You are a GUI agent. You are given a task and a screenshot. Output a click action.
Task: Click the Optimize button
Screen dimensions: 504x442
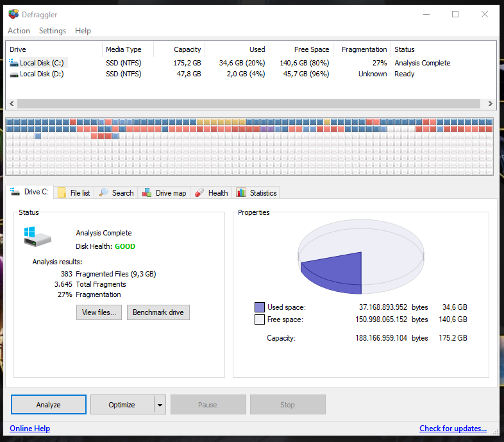point(122,404)
